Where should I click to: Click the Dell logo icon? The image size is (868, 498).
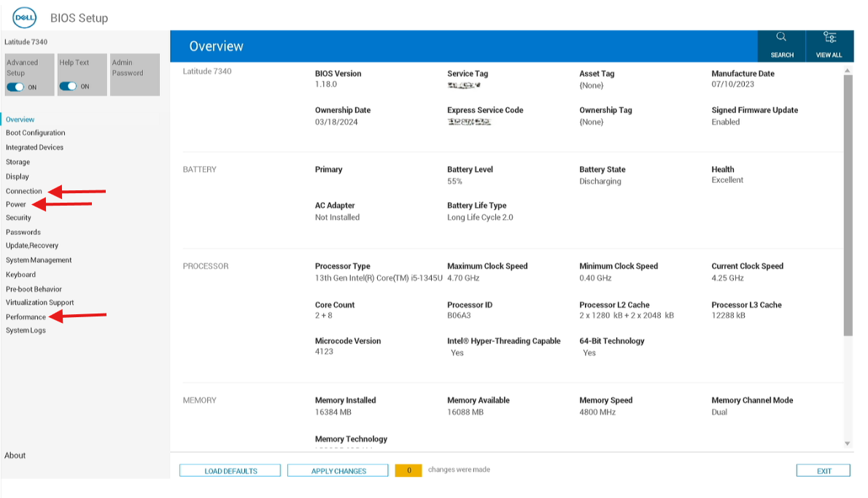click(24, 17)
